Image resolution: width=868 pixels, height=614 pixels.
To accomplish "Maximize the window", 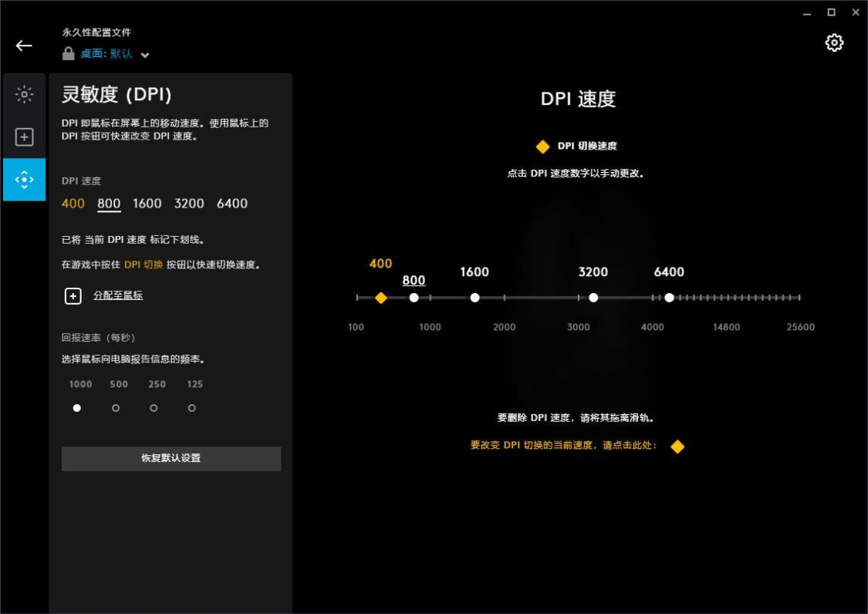I will point(832,12).
